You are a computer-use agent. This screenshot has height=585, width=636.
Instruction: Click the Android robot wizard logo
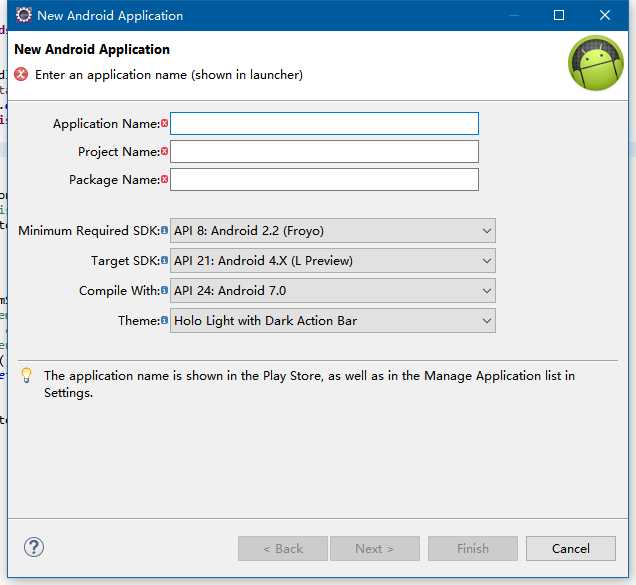point(595,63)
